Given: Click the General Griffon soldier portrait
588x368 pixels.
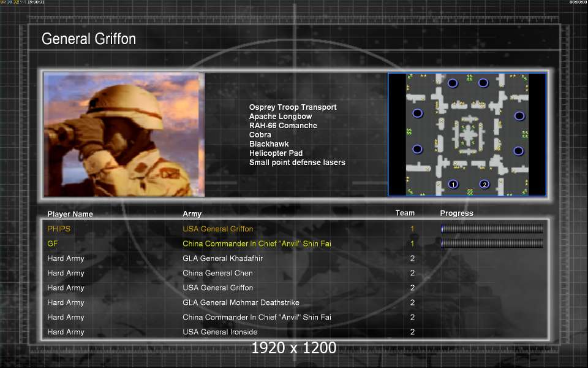Looking at the screenshot, I should pyautogui.click(x=124, y=134).
